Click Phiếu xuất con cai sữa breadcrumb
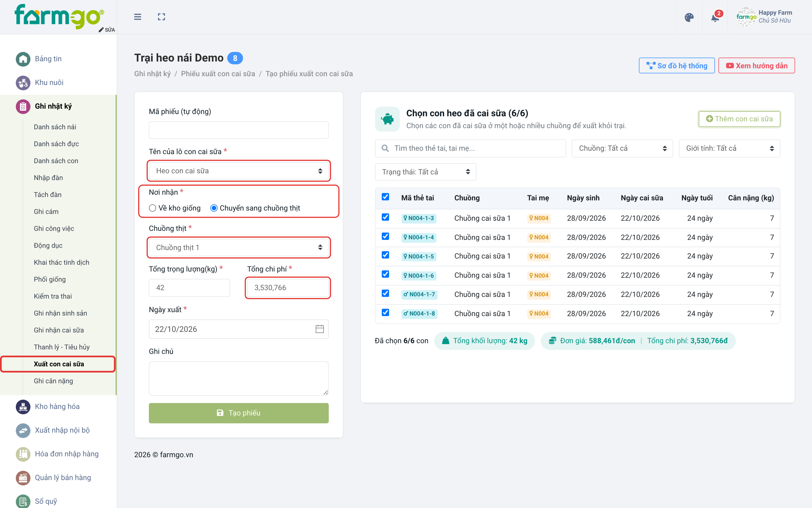Screen dimensions: 812x508 coord(218,74)
